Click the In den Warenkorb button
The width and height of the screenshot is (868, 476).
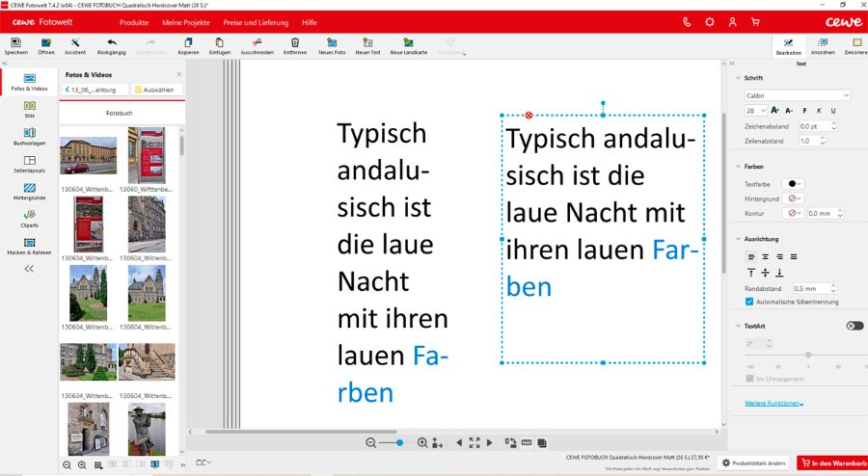coord(831,463)
